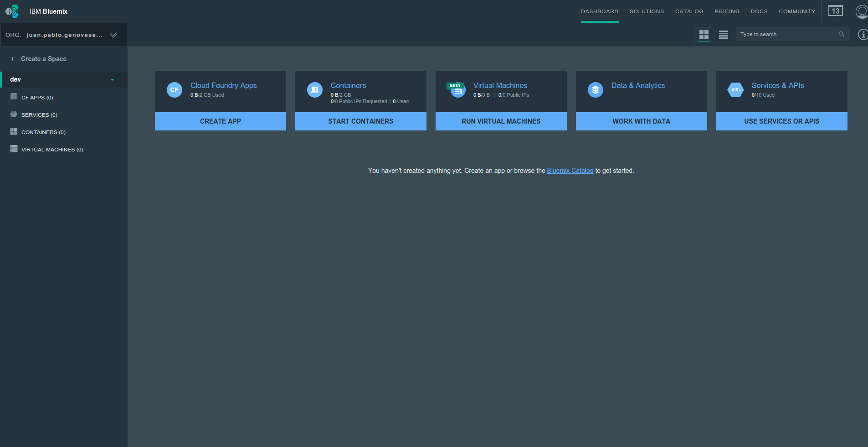Click the 0/0 Public IPs Requested text
This screenshot has width=868, height=447.
pyautogui.click(x=359, y=101)
